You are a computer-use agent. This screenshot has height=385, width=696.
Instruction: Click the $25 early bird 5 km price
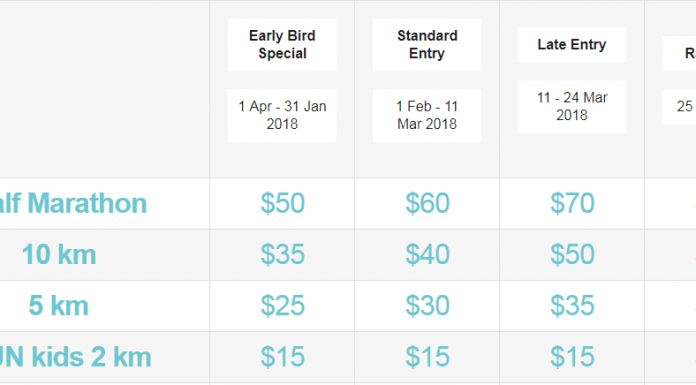(282, 306)
